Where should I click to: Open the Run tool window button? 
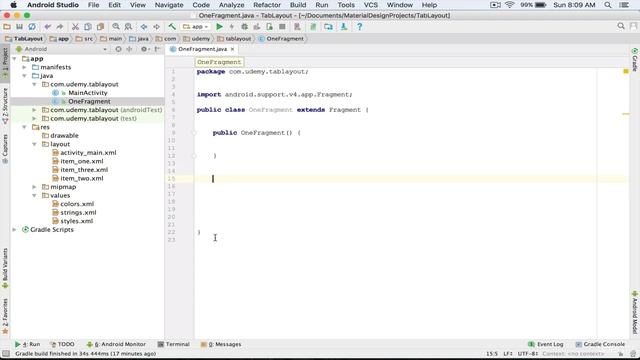point(28,344)
